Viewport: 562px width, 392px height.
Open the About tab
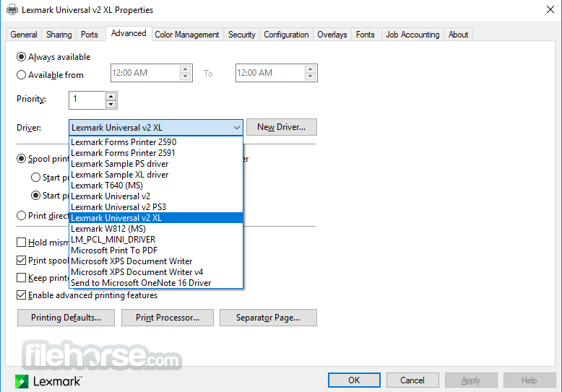click(x=458, y=35)
